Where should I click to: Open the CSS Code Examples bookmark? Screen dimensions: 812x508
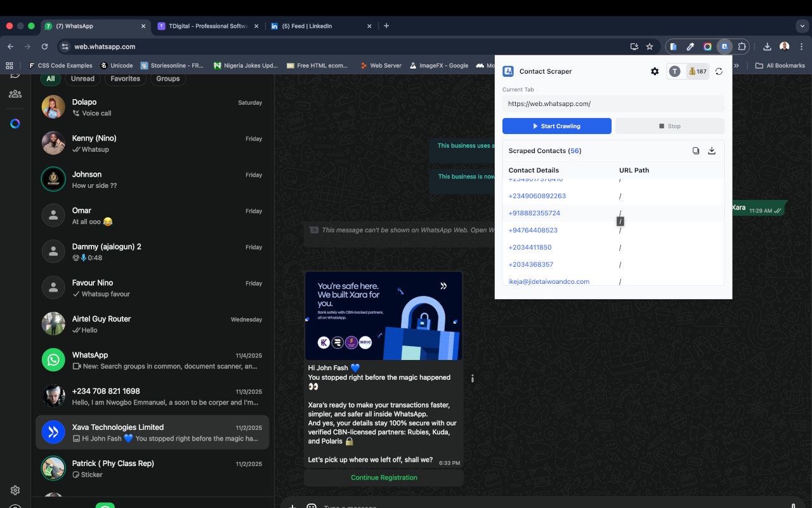pos(60,65)
